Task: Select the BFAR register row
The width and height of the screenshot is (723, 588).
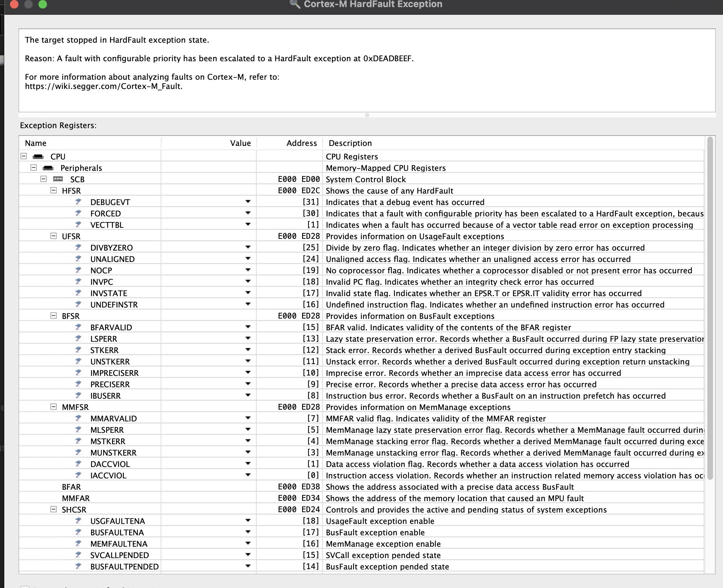Action: click(x=361, y=487)
